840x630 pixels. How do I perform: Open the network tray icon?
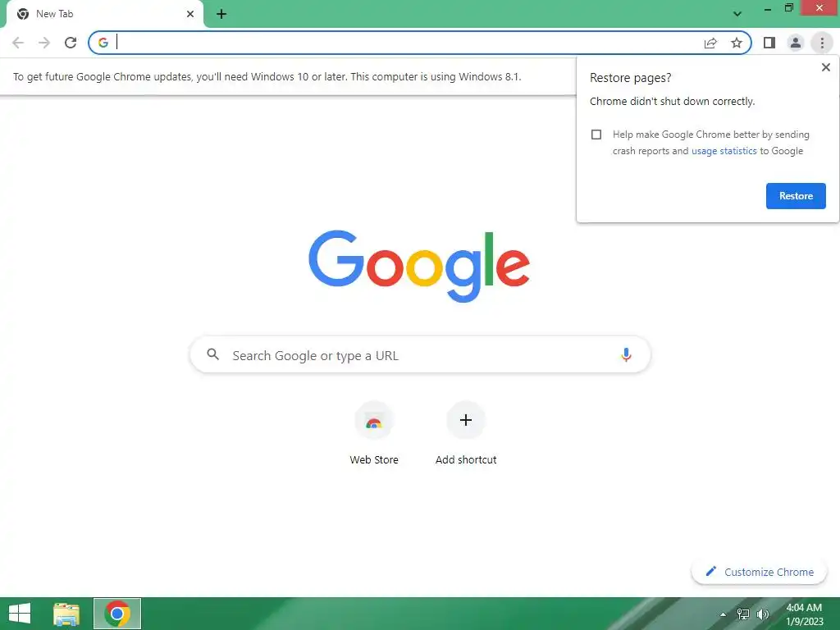(x=743, y=614)
